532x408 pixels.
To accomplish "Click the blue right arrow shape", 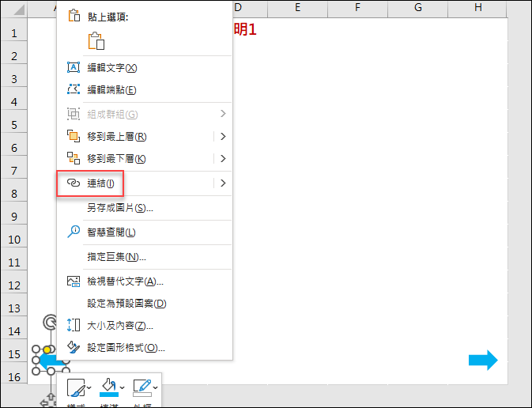I will [483, 360].
